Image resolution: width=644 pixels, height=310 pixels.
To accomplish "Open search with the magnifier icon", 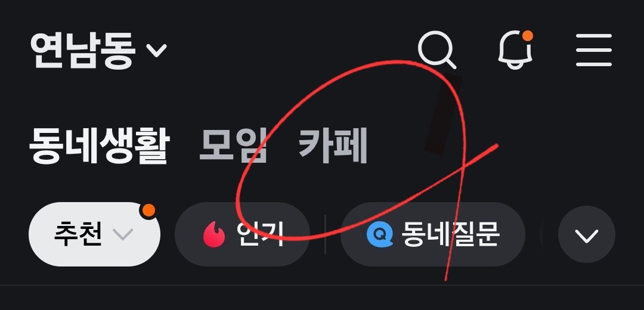I will tap(437, 49).
